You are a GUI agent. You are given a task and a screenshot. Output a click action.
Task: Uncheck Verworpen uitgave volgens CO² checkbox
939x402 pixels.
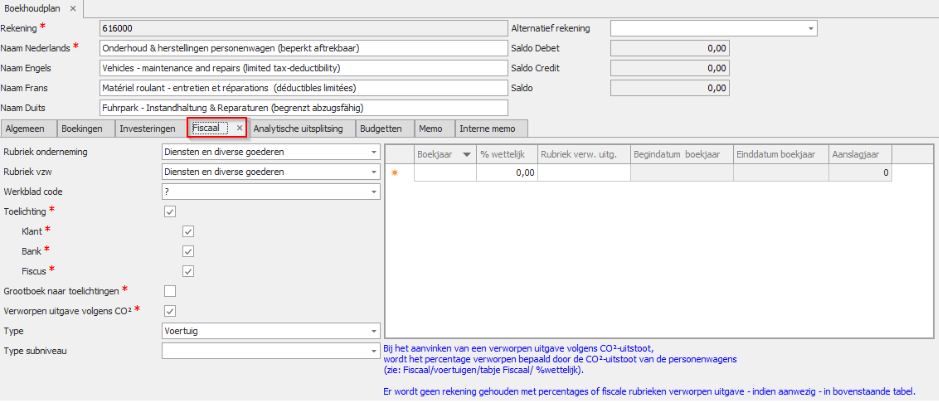pos(170,310)
